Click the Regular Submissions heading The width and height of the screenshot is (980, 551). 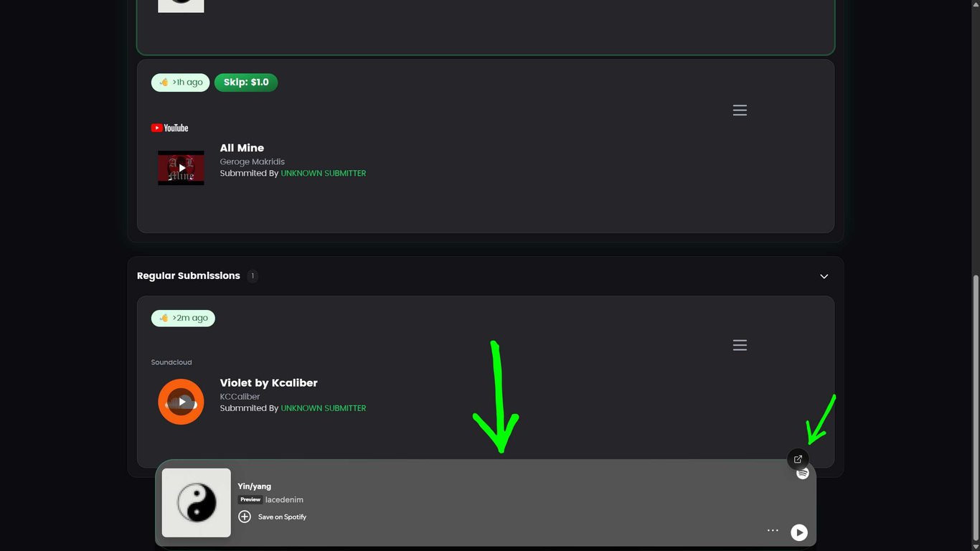click(x=189, y=276)
